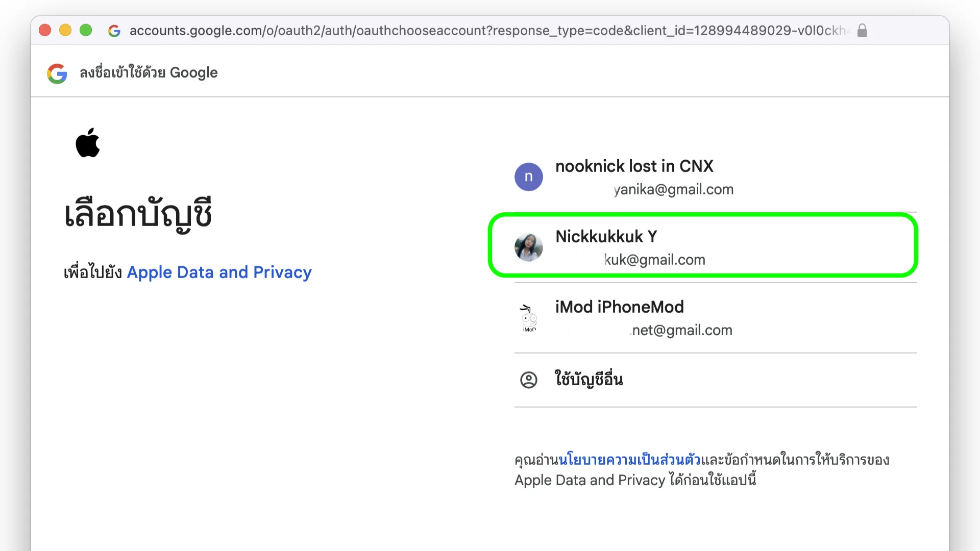This screenshot has width=980, height=551.
Task: Click Nickkukkuk Y profile photo
Action: 528,247
